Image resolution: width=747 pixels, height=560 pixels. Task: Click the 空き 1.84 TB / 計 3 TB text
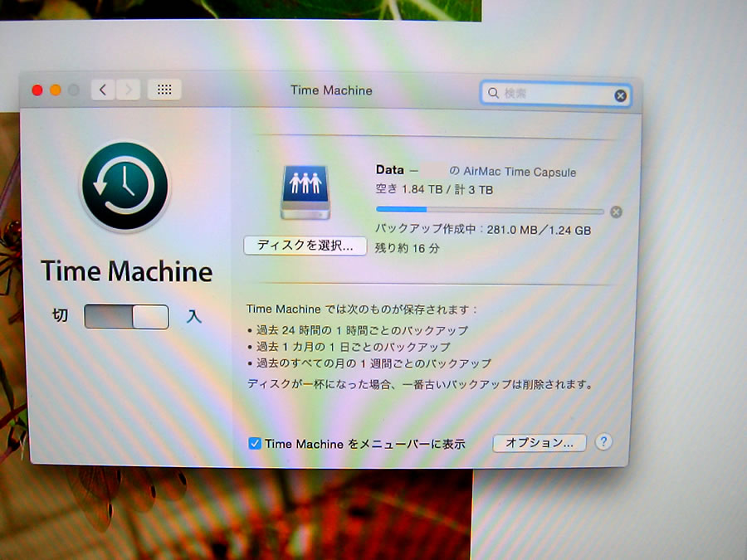coord(434,189)
